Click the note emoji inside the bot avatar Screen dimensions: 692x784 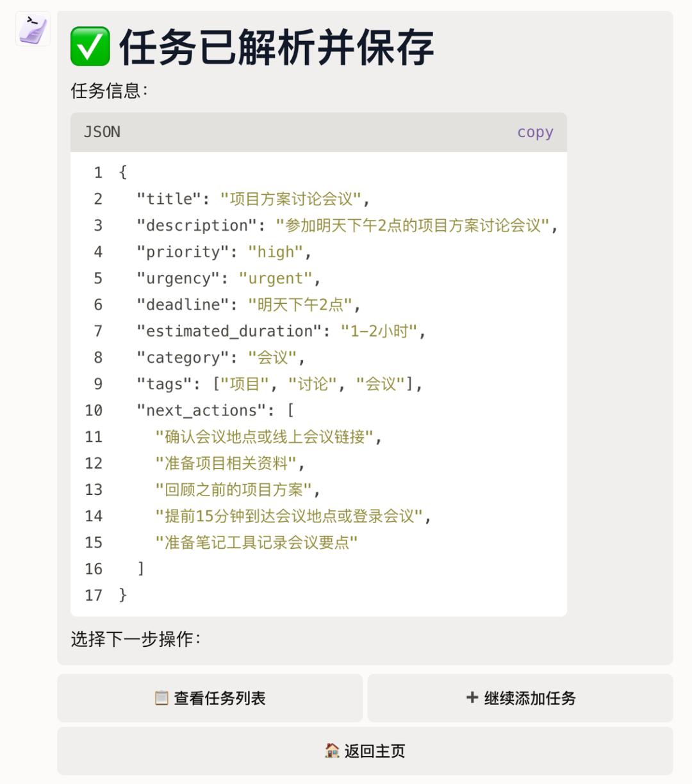(x=32, y=29)
